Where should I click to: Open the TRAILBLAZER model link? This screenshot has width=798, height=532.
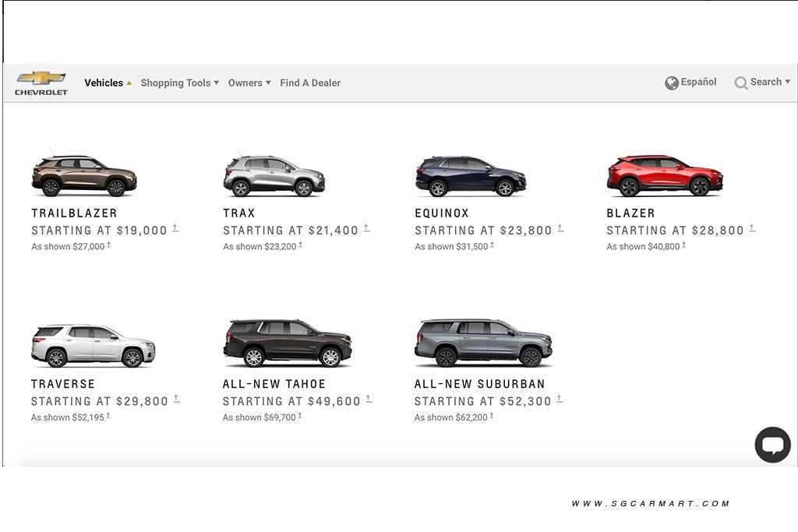[74, 213]
